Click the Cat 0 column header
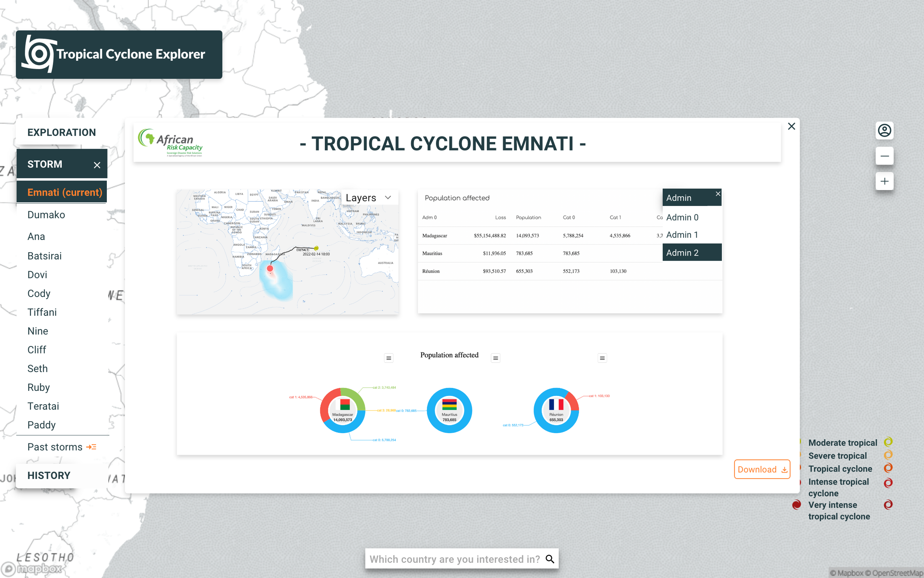 [x=569, y=217]
